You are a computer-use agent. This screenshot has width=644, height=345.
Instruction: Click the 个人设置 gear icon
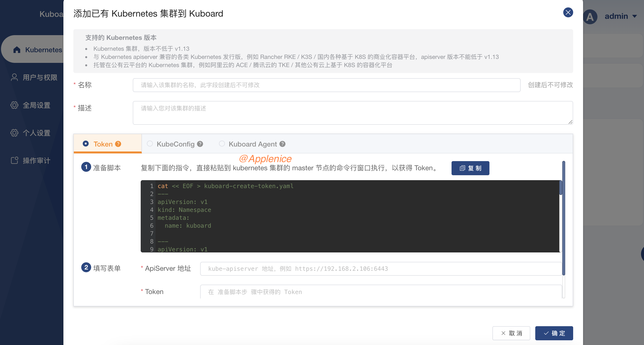coord(14,133)
